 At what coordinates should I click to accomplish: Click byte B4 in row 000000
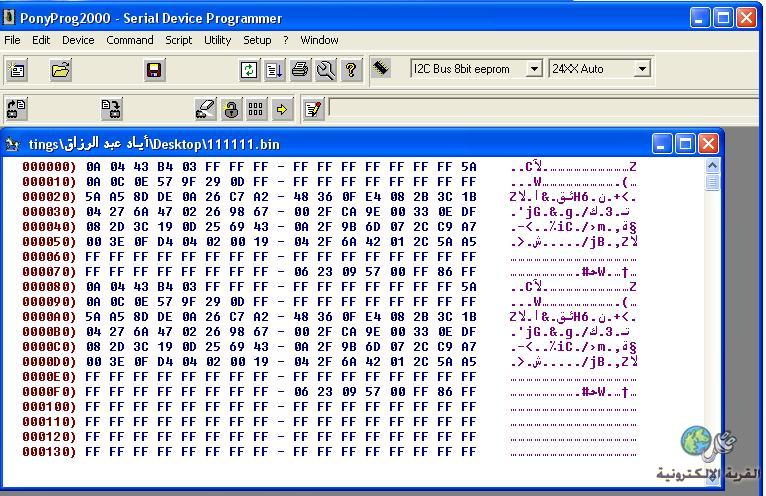pyautogui.click(x=165, y=167)
